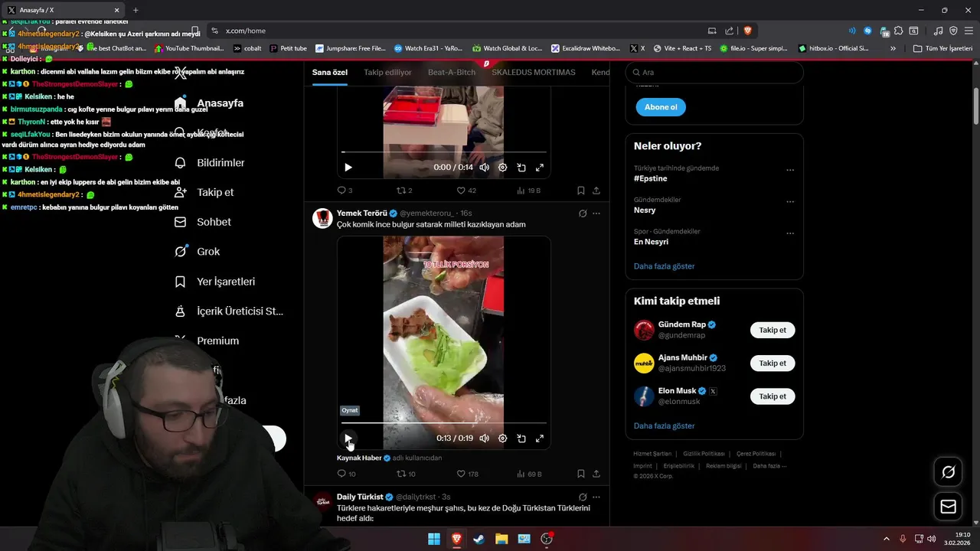Viewport: 980px width, 551px height.
Task: Open the #Epstine trending topic
Action: (651, 178)
